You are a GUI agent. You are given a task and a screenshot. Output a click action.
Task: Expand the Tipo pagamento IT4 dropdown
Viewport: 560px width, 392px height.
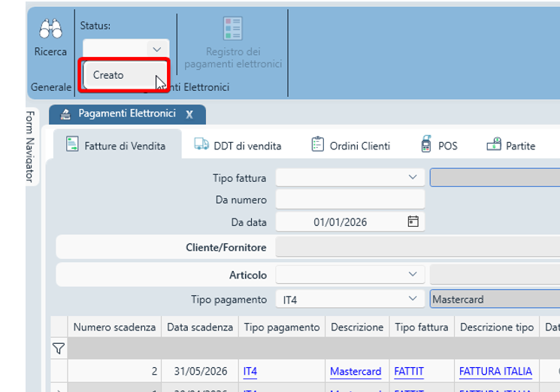point(413,299)
